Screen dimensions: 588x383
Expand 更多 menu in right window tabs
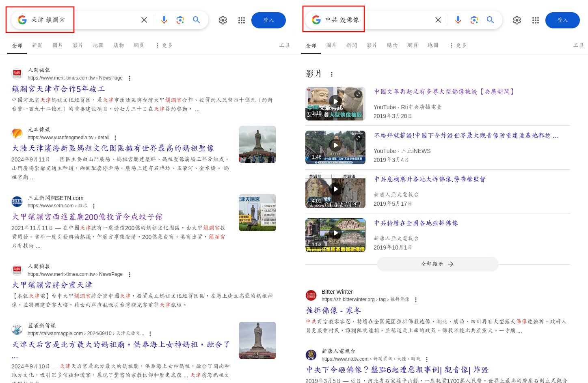(458, 45)
